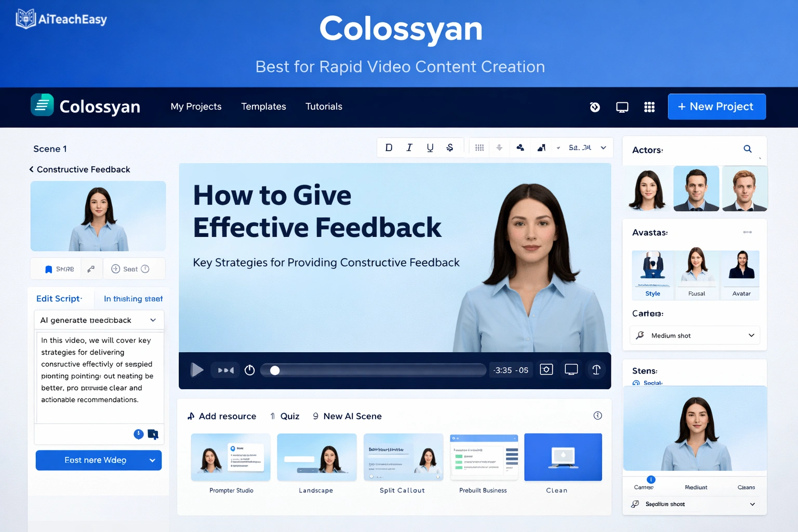Apply strikethrough formatting

pyautogui.click(x=449, y=148)
